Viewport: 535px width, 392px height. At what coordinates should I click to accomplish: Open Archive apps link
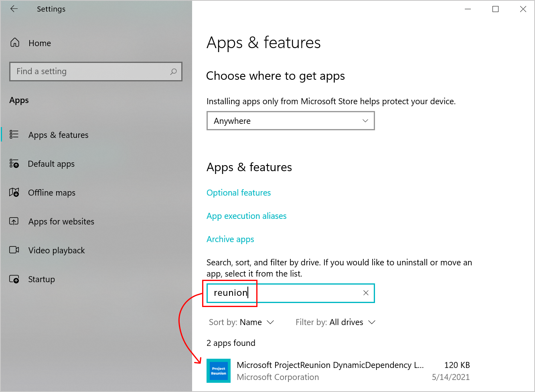coord(230,239)
